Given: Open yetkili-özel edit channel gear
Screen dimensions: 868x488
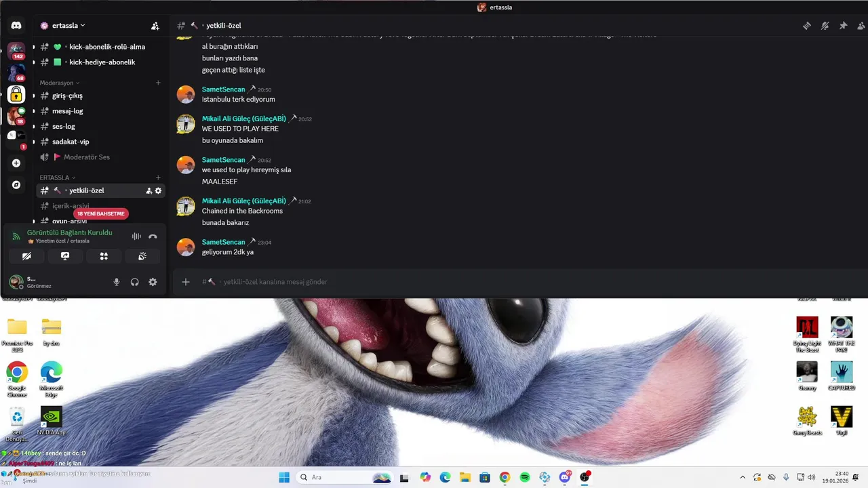Looking at the screenshot, I should coord(159,190).
